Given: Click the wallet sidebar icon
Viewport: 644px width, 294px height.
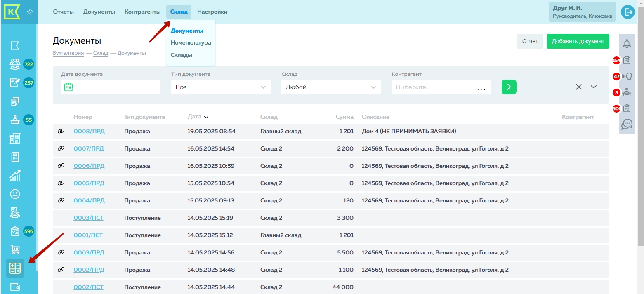Looking at the screenshot, I should point(15,287).
